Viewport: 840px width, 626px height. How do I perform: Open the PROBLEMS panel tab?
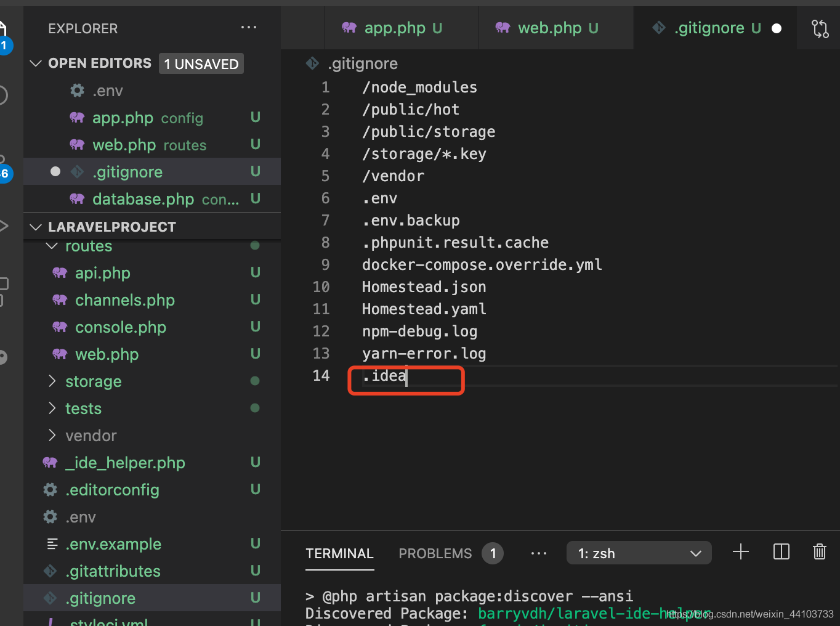[435, 553]
